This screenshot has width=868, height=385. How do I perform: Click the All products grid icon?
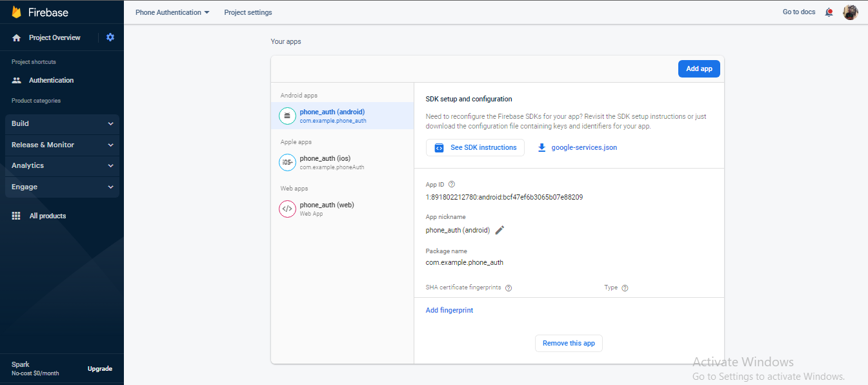(17, 216)
